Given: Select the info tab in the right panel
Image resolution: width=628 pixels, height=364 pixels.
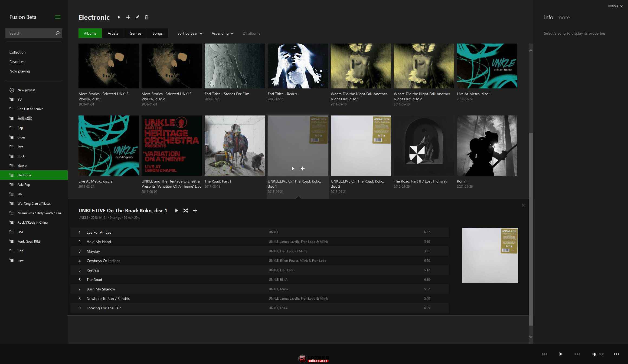Looking at the screenshot, I should tap(548, 17).
